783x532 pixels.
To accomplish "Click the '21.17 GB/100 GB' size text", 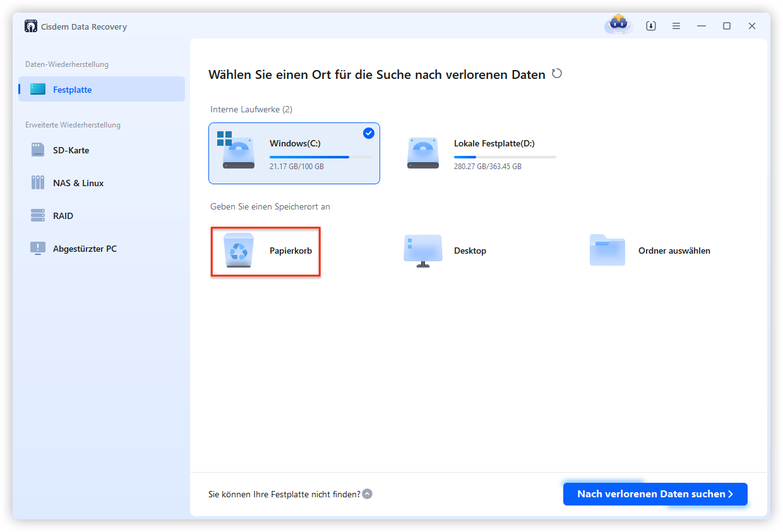I will point(297,167).
